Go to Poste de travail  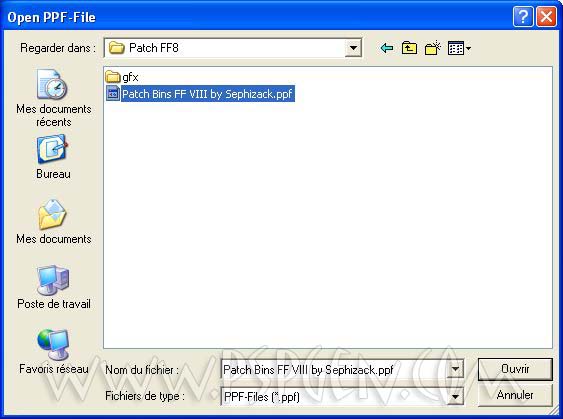[53, 287]
